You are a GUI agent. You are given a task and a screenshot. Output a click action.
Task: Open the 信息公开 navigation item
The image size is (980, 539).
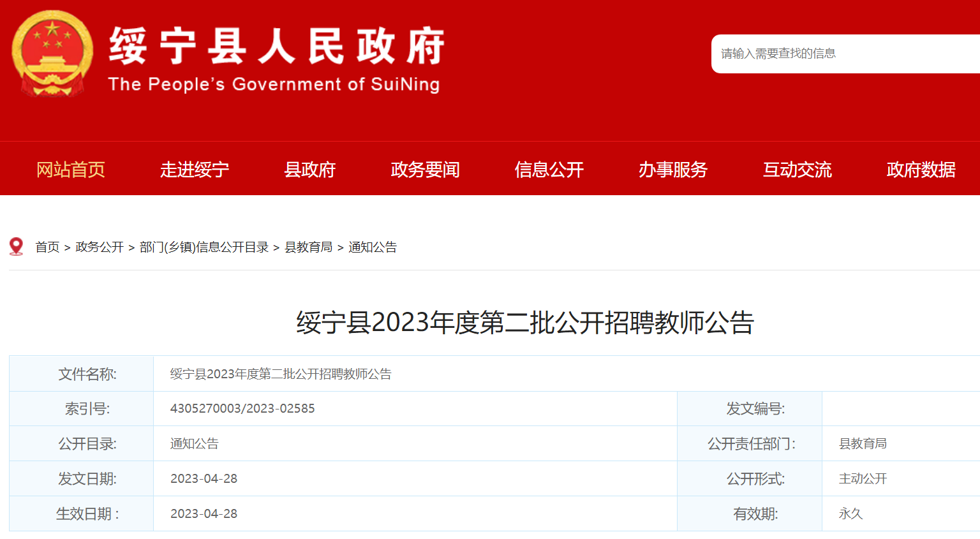point(549,170)
